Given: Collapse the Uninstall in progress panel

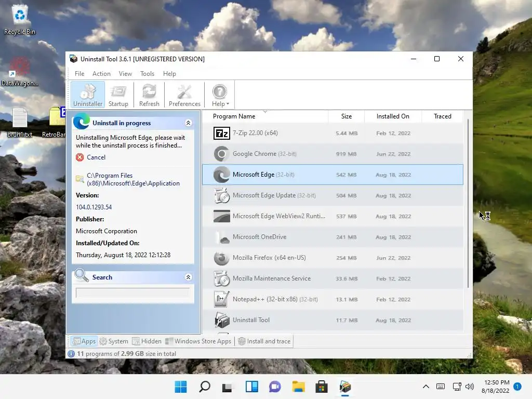Looking at the screenshot, I should click(188, 123).
